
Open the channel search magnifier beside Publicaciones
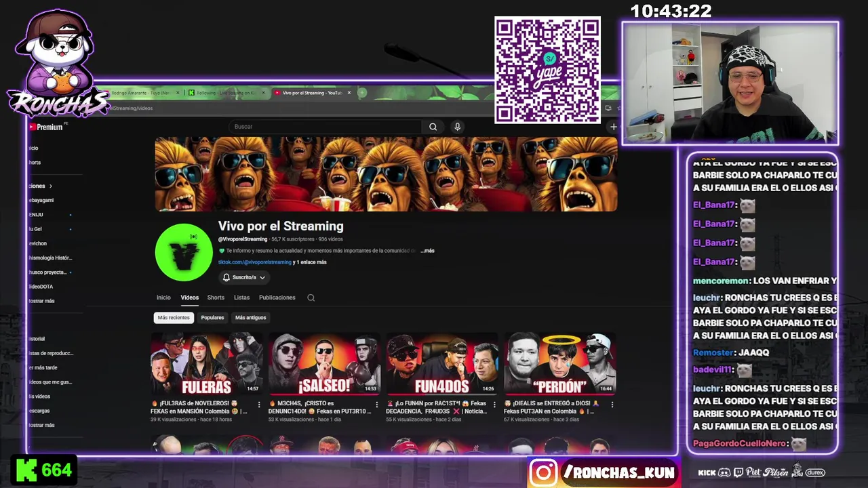311,298
